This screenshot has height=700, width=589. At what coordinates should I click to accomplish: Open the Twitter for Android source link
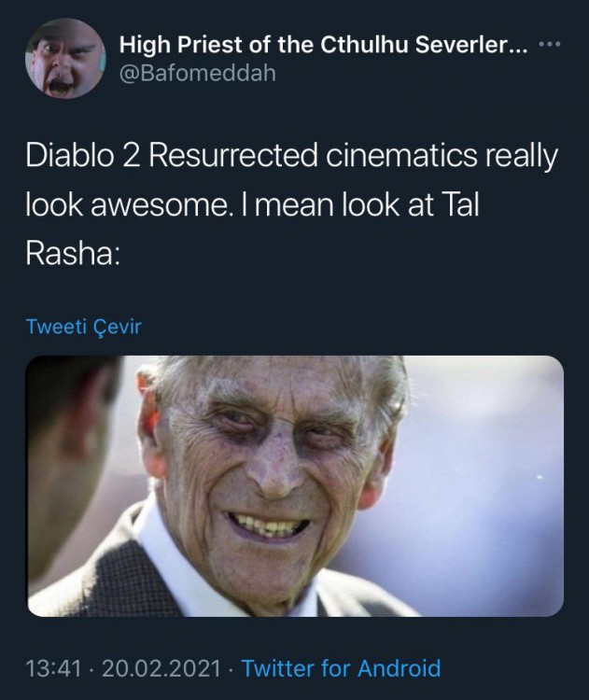click(x=341, y=668)
